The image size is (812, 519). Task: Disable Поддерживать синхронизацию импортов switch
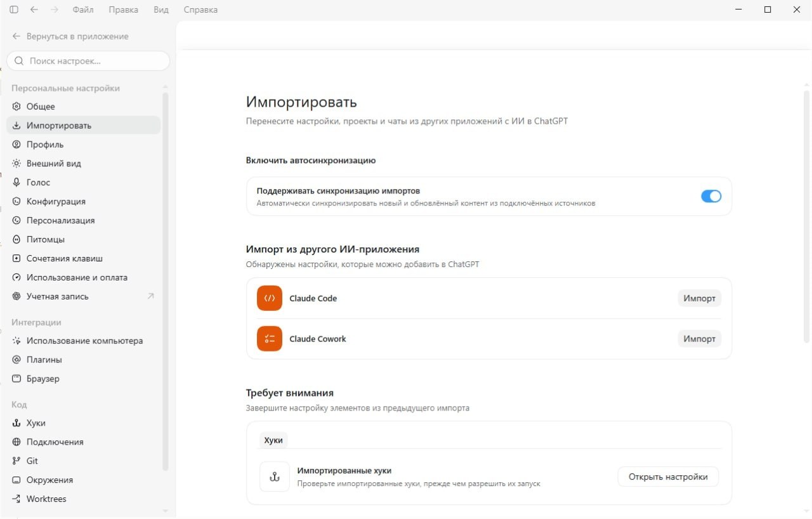[711, 196]
